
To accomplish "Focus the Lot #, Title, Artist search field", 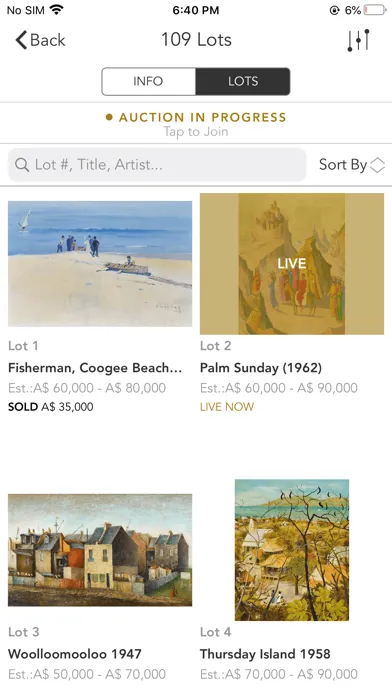I will 157,165.
